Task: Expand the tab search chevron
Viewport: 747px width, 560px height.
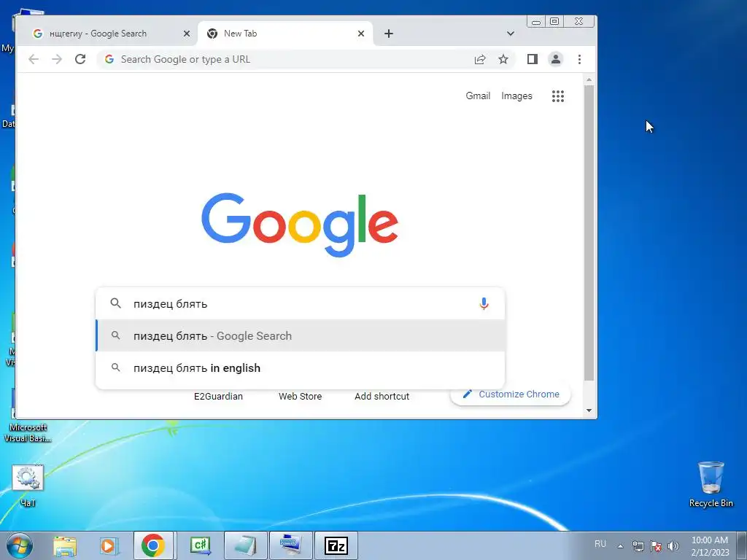Action: click(510, 34)
